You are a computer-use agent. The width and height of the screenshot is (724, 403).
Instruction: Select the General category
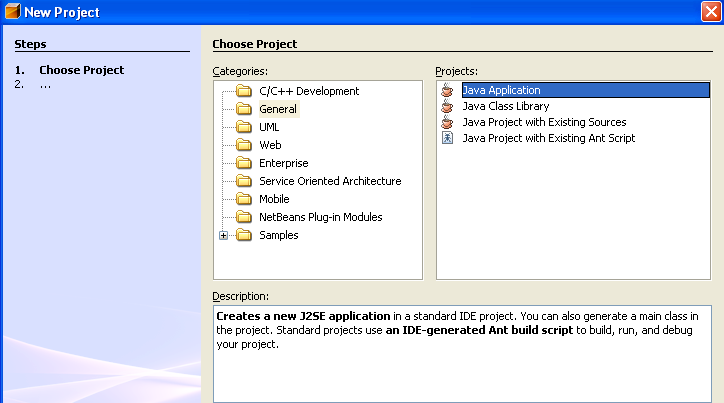(278, 109)
